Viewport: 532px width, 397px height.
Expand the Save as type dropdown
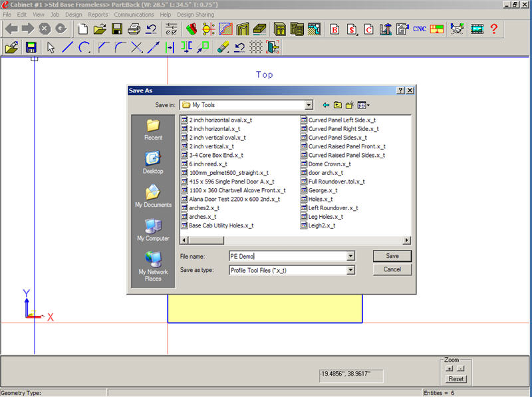(x=351, y=270)
